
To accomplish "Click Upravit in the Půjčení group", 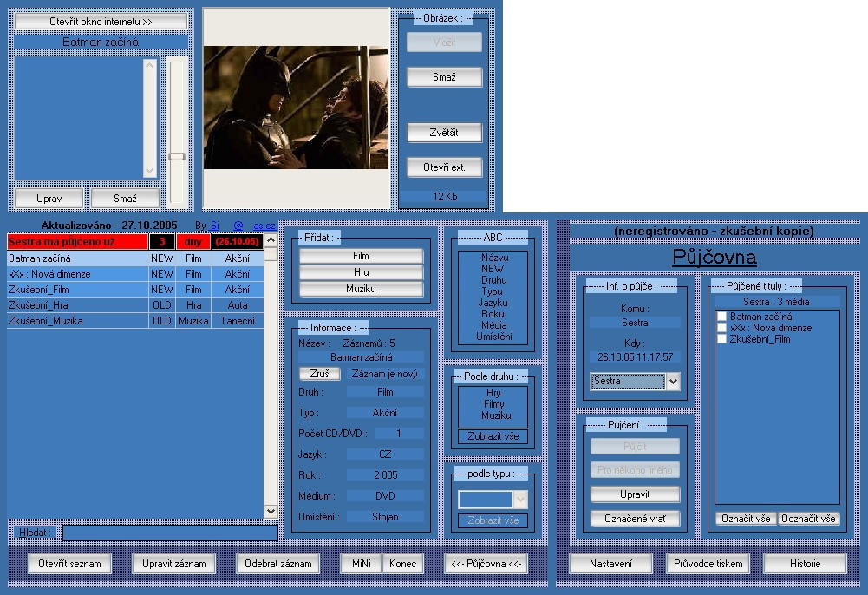I will coord(635,494).
